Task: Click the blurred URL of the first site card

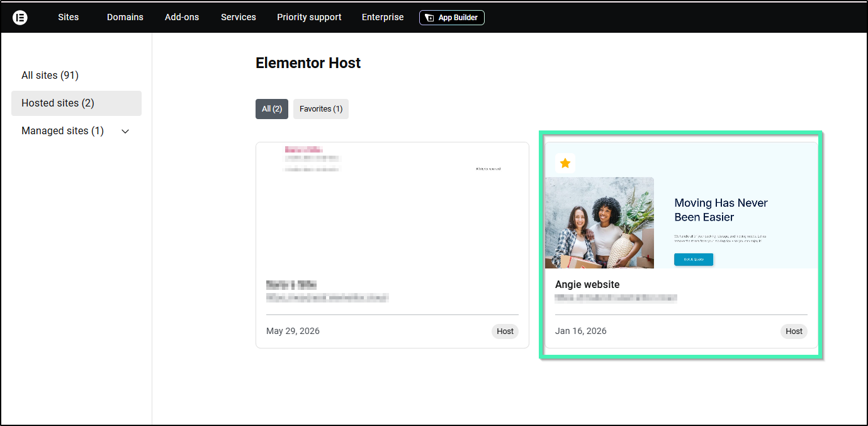Action: [327, 297]
